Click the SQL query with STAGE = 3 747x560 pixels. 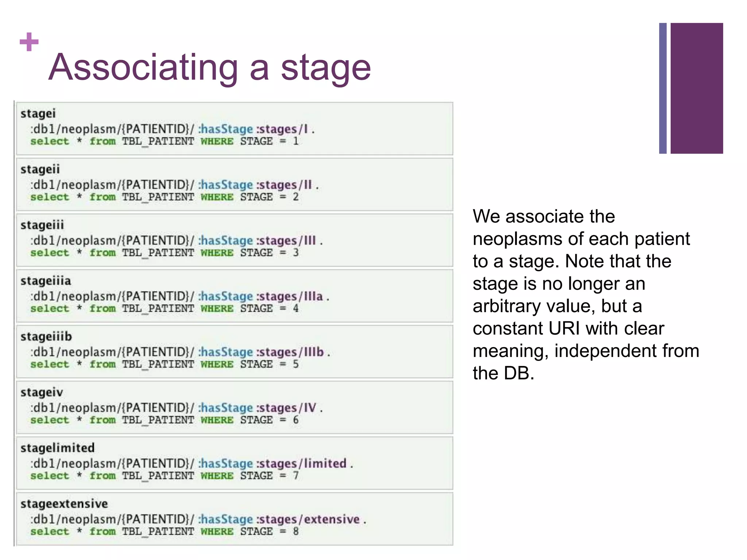coord(165,253)
